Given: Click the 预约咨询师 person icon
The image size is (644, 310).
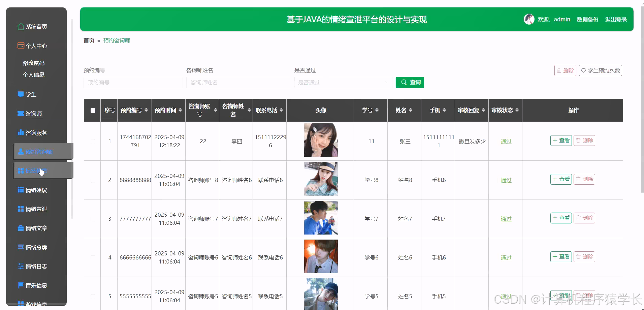Looking at the screenshot, I should click(21, 152).
